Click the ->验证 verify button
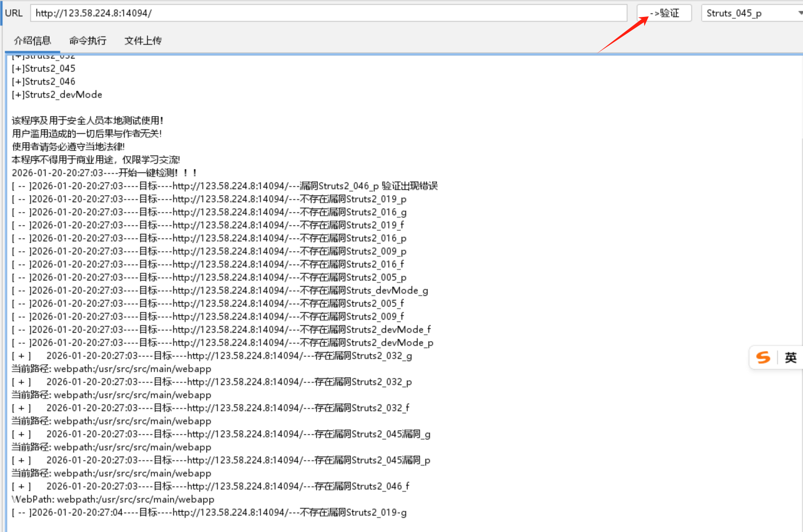 pos(665,13)
